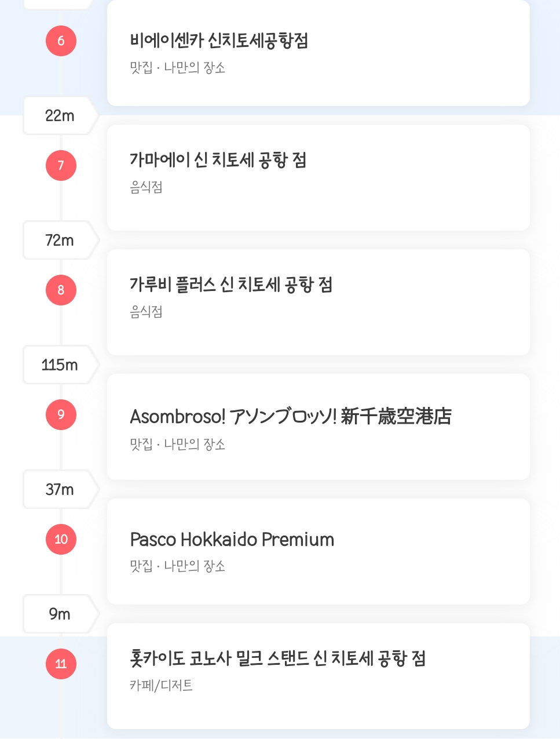The width and height of the screenshot is (560, 739).
Task: Open the 비에이센카 신치토세공항점 place card
Action: 319,53
